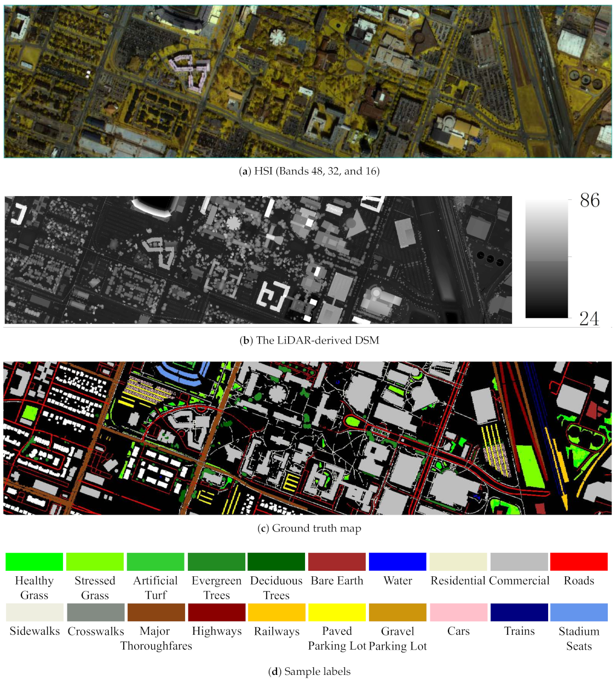Click the Major Thoroughfares swatch
The width and height of the screenshot is (616, 682).
[155, 612]
